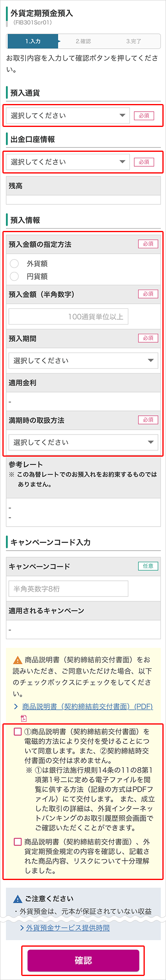Check the electronic delivery consent checkbox
The height and width of the screenshot is (980, 166).
18,732
